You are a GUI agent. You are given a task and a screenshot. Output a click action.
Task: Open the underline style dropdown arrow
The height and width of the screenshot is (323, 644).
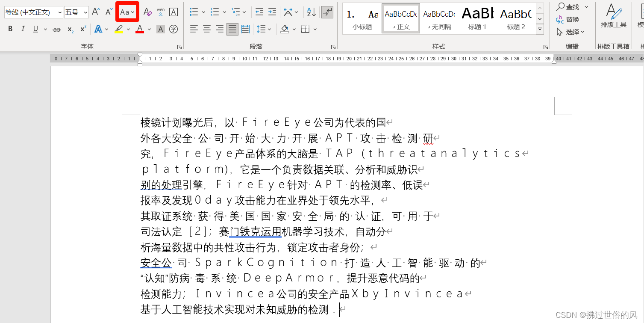pyautogui.click(x=44, y=29)
